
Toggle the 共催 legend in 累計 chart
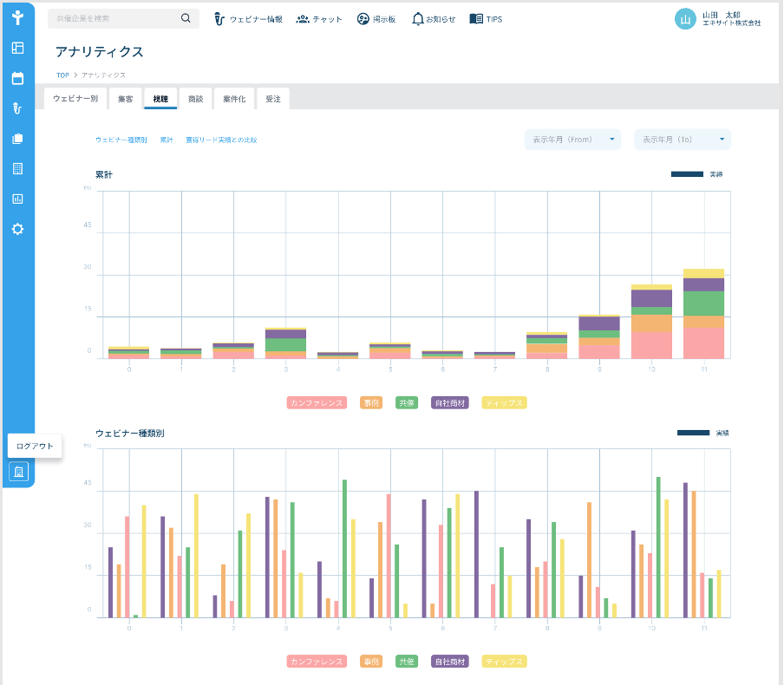407,403
